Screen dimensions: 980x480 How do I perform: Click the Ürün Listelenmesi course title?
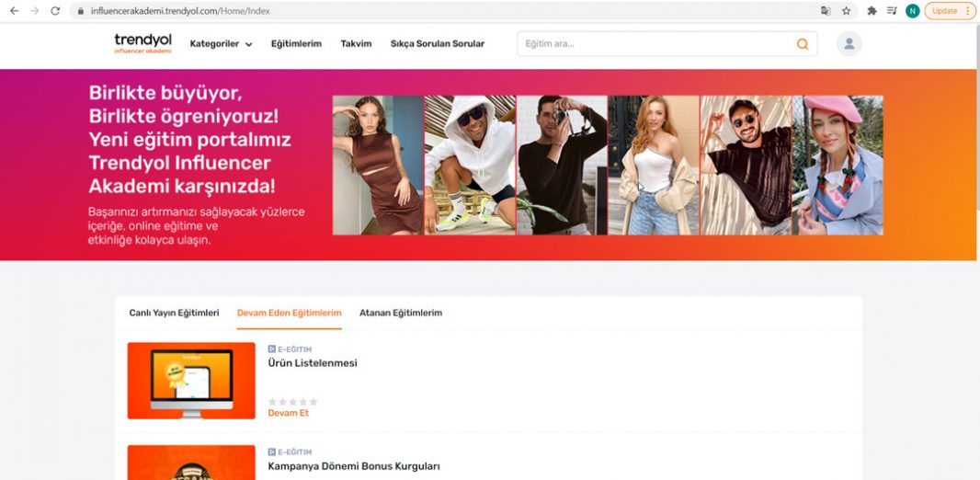pyautogui.click(x=313, y=363)
